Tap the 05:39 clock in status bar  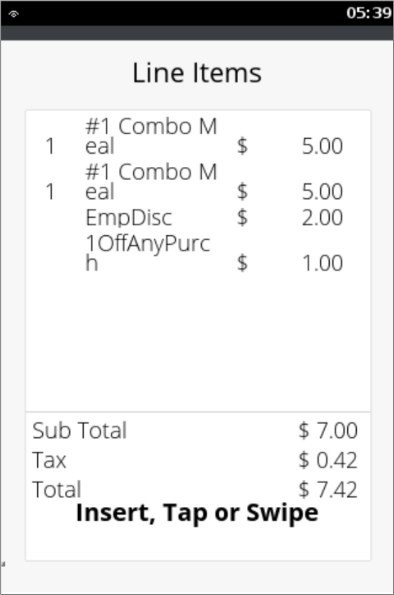(369, 13)
